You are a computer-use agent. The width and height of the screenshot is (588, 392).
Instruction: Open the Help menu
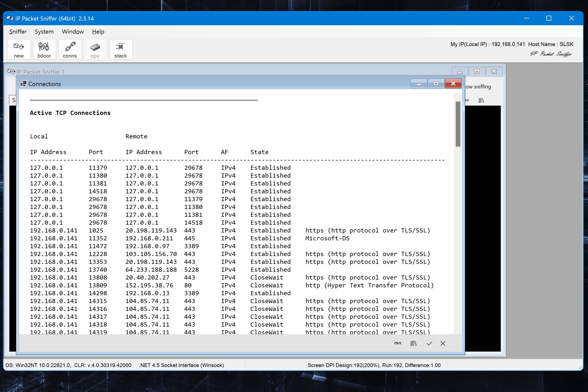tap(98, 32)
